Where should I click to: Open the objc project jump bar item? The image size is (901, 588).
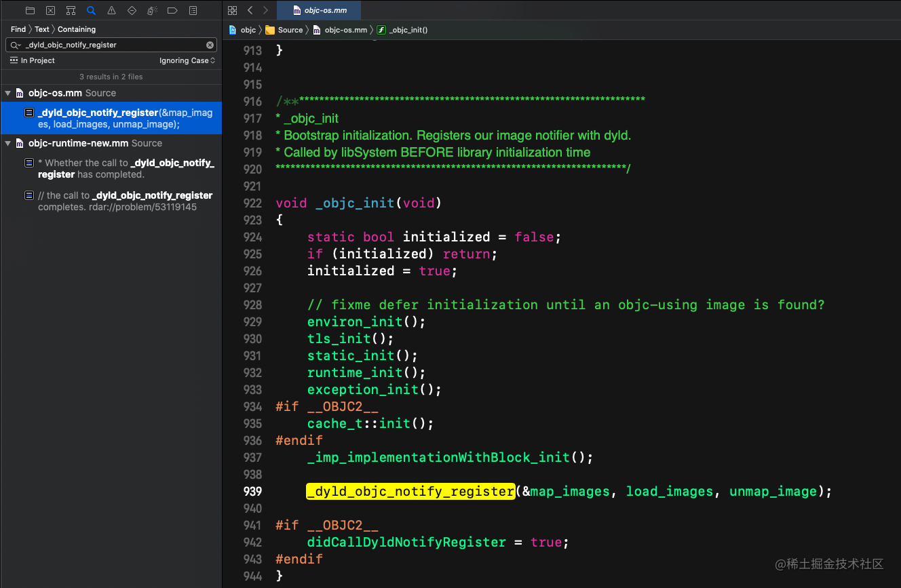pyautogui.click(x=243, y=30)
